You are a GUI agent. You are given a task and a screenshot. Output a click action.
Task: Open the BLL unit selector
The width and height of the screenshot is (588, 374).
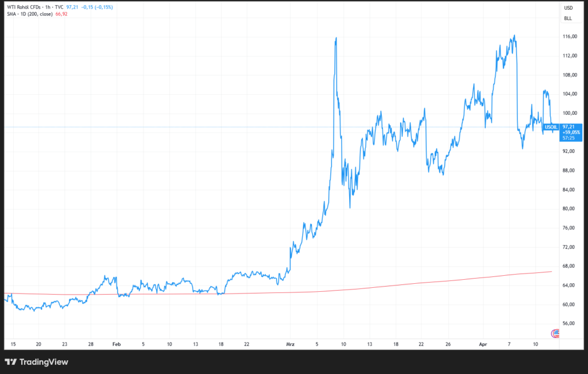pyautogui.click(x=568, y=18)
